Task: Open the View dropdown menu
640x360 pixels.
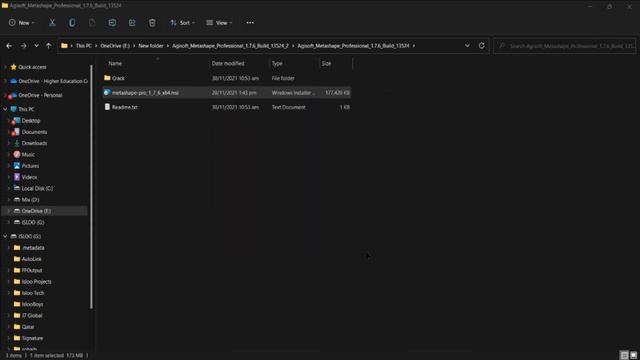Action: point(219,23)
